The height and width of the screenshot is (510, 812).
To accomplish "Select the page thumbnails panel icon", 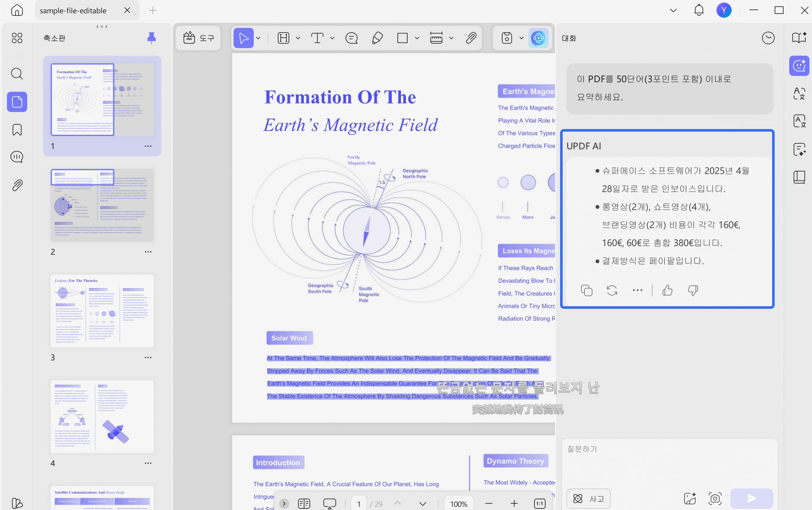I will [x=17, y=102].
